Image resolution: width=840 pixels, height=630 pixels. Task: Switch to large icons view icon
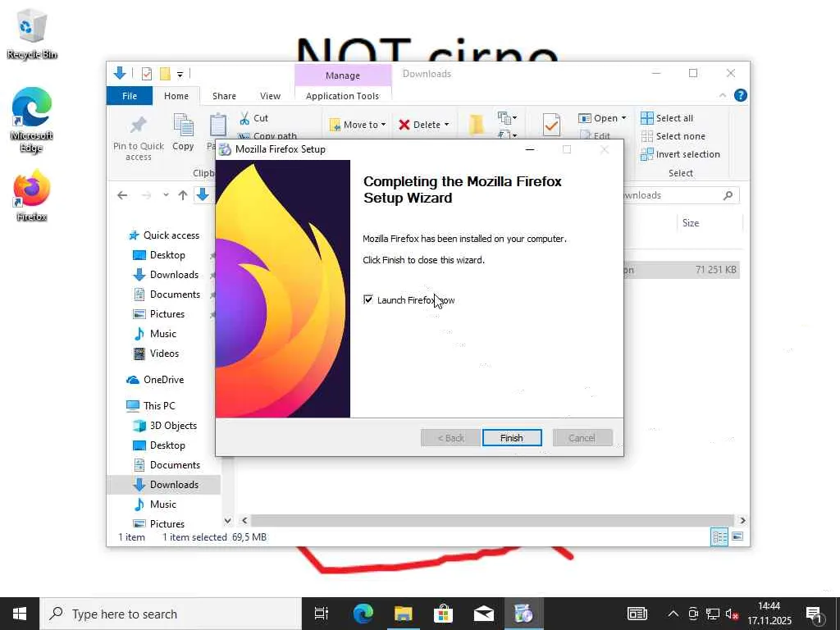737,536
